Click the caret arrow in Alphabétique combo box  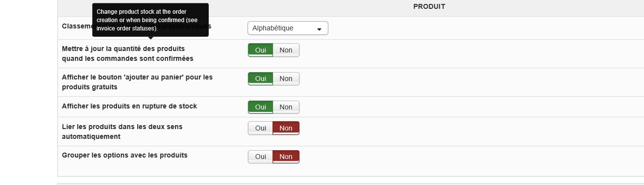pos(320,29)
